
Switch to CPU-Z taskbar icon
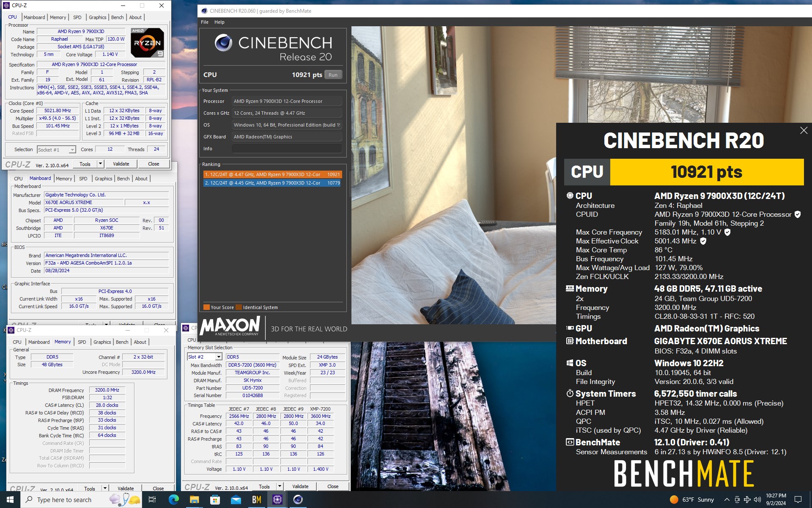pyautogui.click(x=277, y=500)
